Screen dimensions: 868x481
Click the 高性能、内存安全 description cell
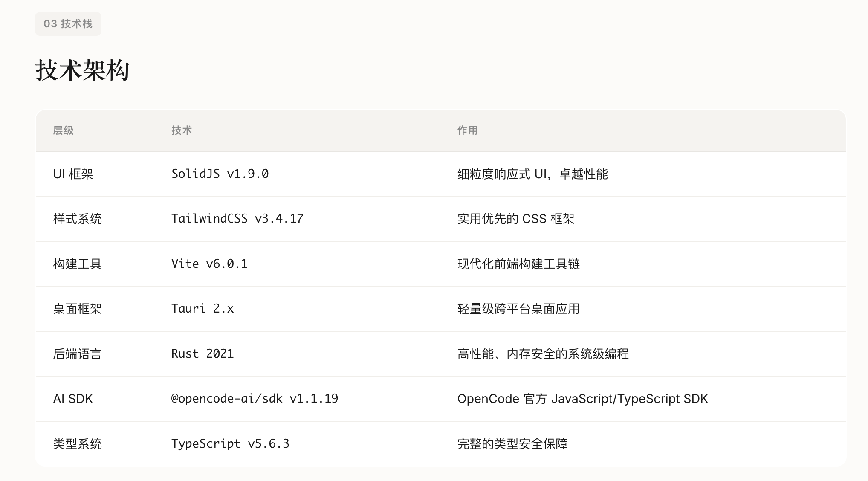[x=543, y=354]
